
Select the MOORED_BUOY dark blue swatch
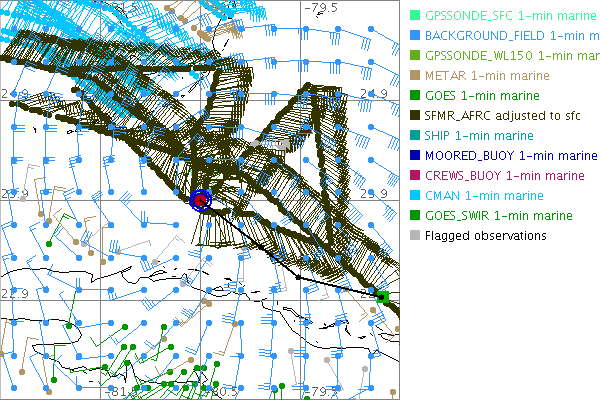pos(415,156)
